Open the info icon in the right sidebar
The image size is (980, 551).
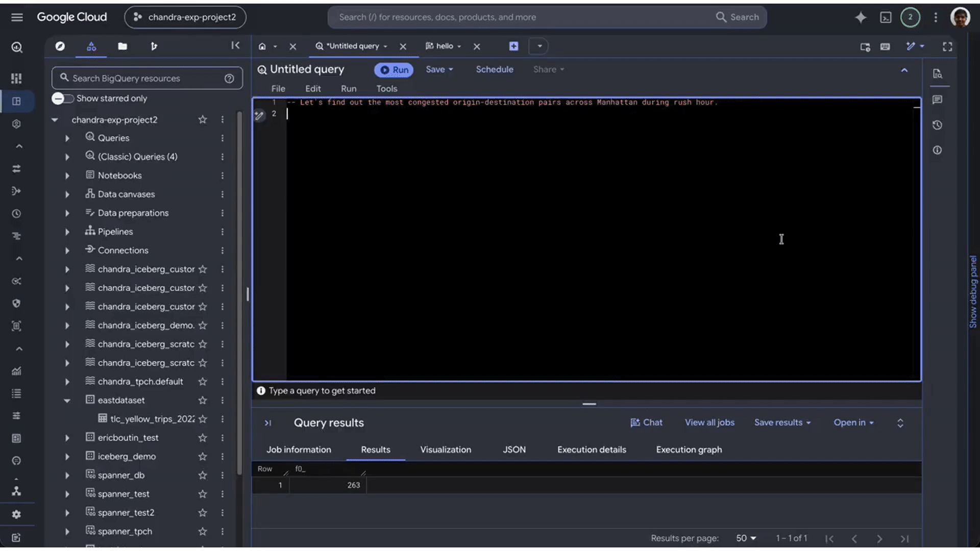(937, 151)
